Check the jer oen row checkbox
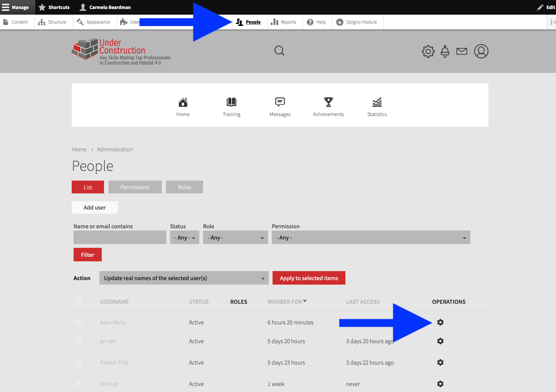Viewport: 556px width, 392px height. tap(79, 341)
